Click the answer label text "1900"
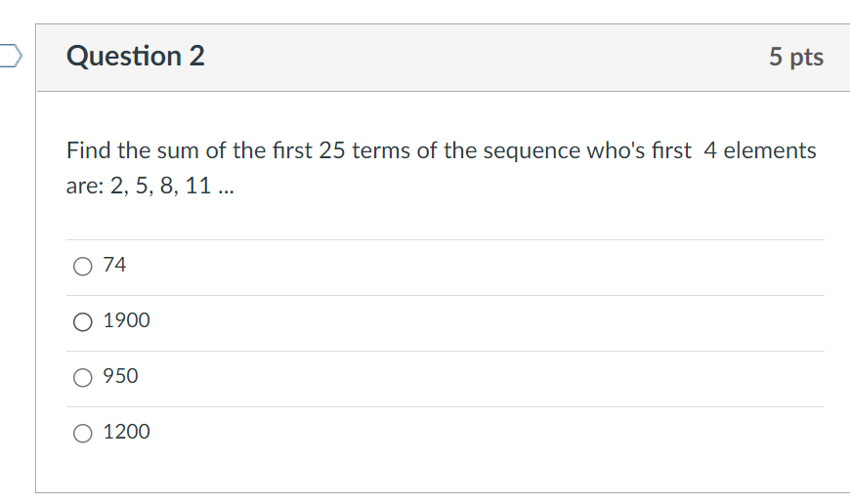 click(127, 320)
